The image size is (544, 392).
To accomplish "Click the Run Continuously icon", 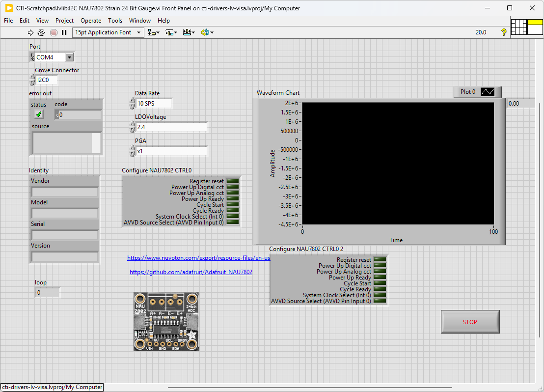I will [x=41, y=32].
